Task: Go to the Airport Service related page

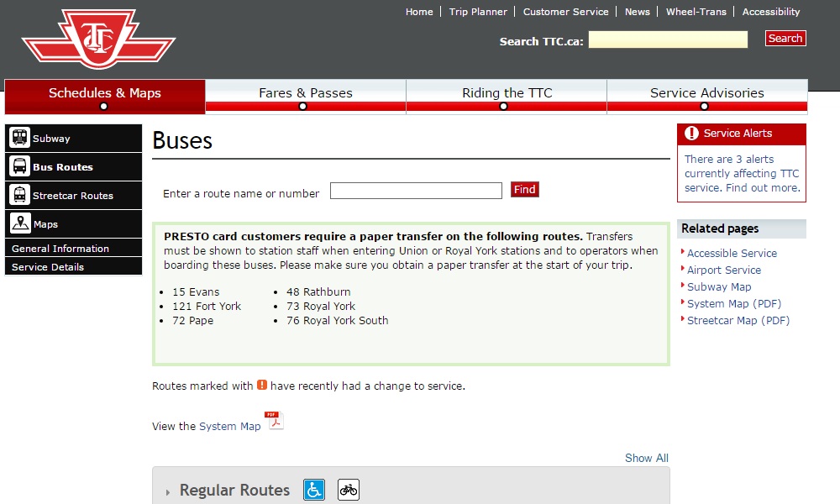Action: click(723, 270)
